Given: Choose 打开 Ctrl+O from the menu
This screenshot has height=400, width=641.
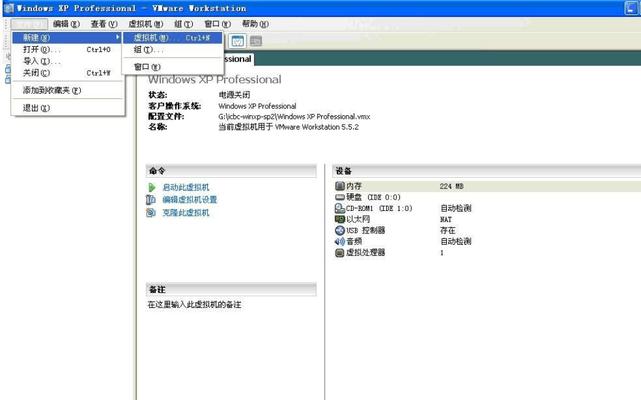Looking at the screenshot, I should (67, 49).
